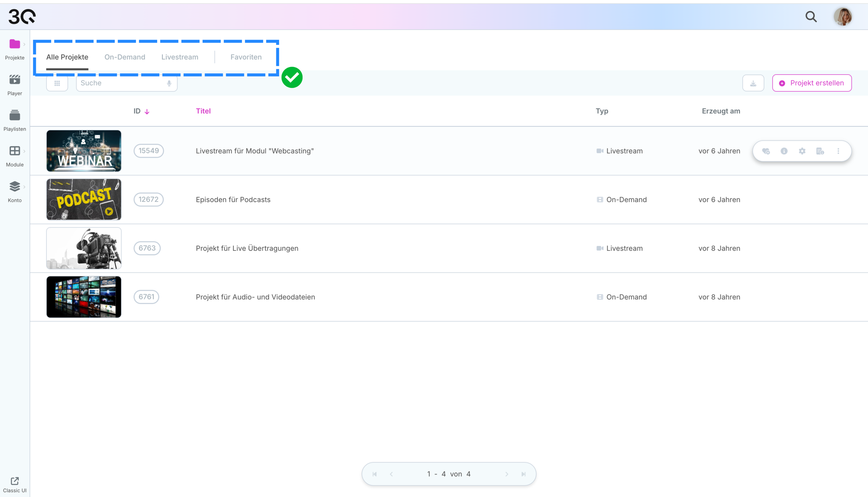Viewport: 868px width, 497px height.
Task: Sort table by Titel column
Action: coord(203,111)
